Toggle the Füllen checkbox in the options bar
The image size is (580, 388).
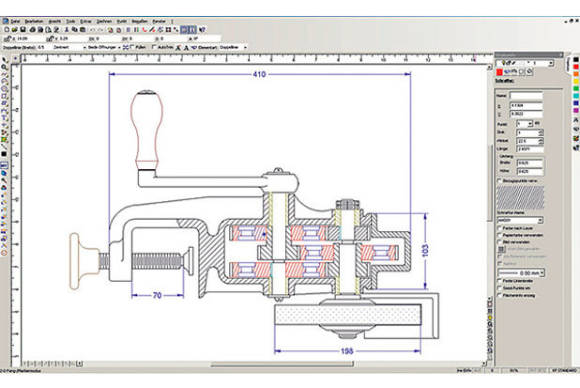(x=132, y=47)
